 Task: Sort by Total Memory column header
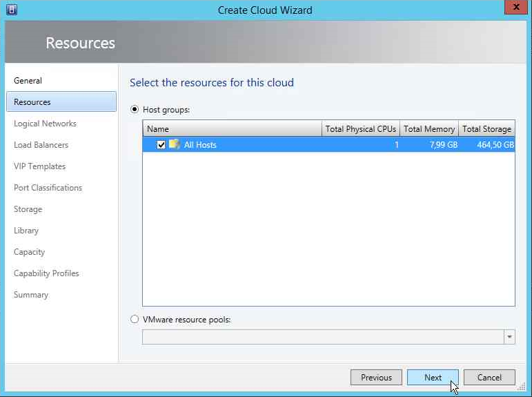click(429, 129)
